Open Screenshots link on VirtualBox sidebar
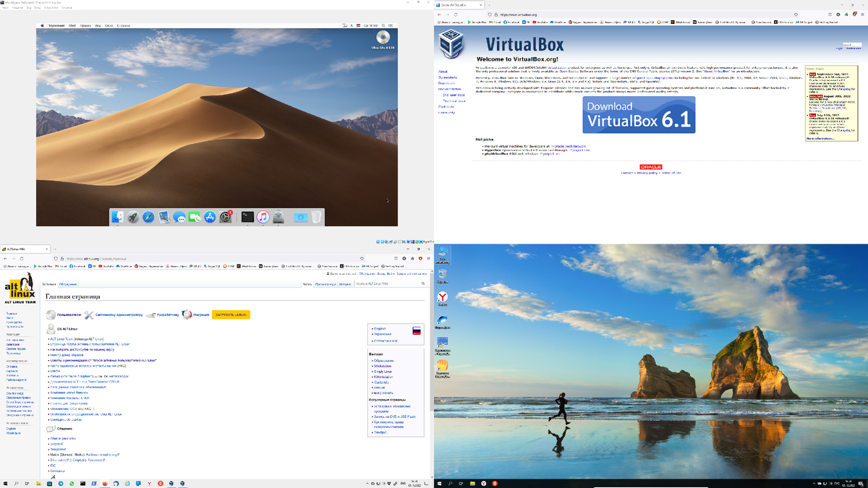Viewport: 868px width, 488px height. 447,77
